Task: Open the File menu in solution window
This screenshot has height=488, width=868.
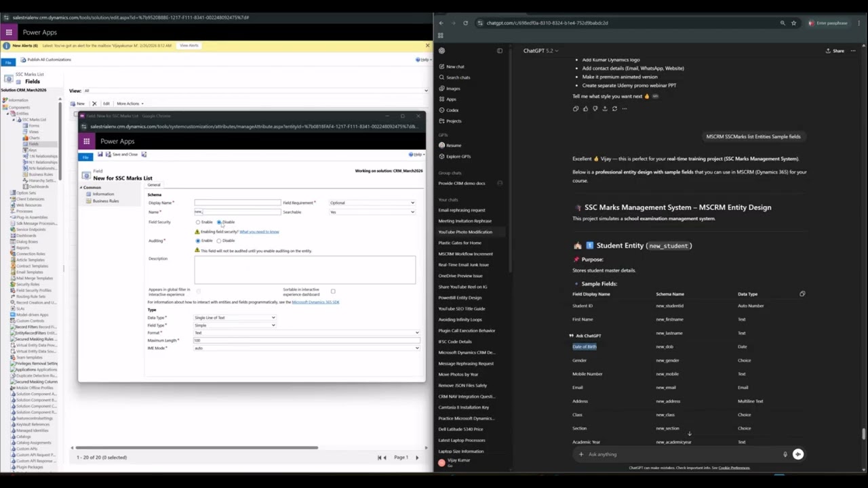Action: [7, 62]
